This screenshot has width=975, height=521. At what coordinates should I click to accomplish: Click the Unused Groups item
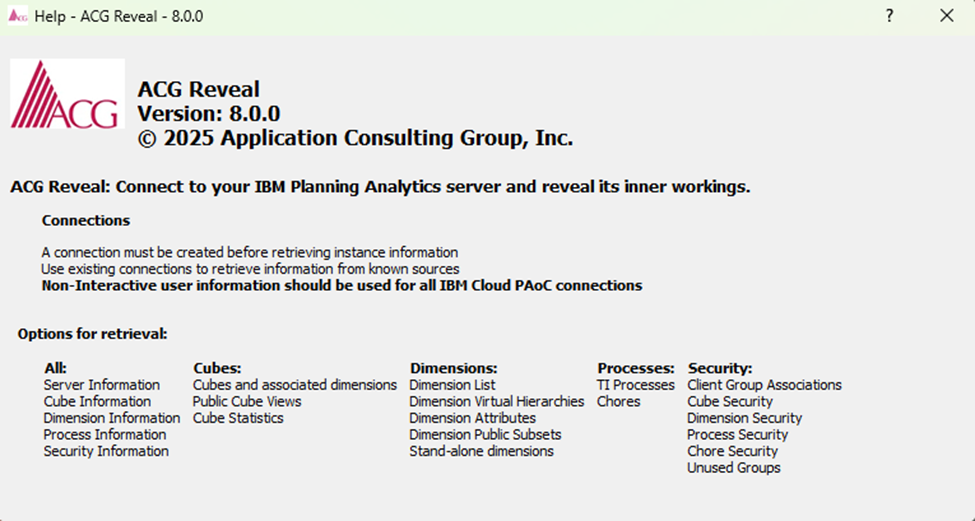click(733, 468)
